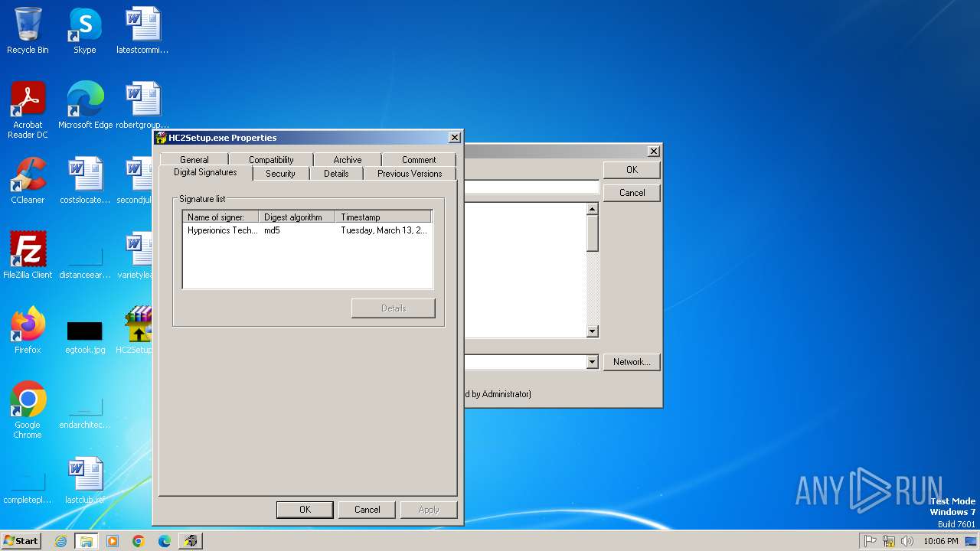Click the Show desktop tray button

972,541
